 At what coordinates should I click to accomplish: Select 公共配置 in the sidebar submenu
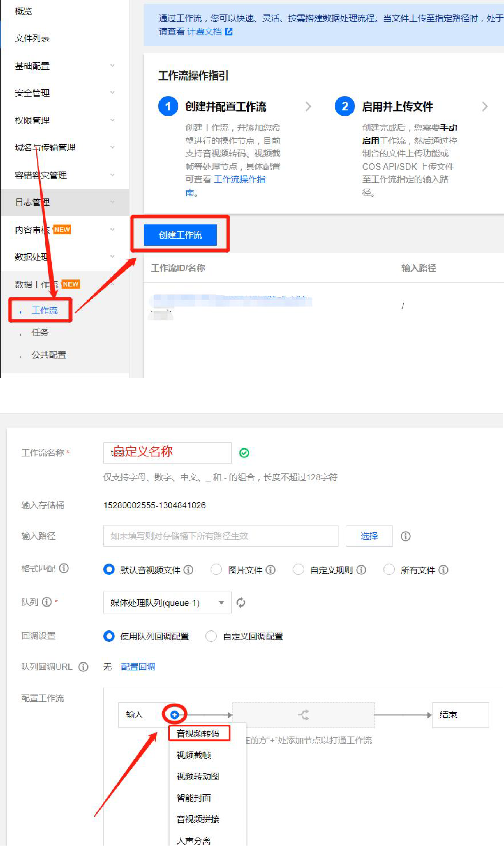pyautogui.click(x=49, y=355)
